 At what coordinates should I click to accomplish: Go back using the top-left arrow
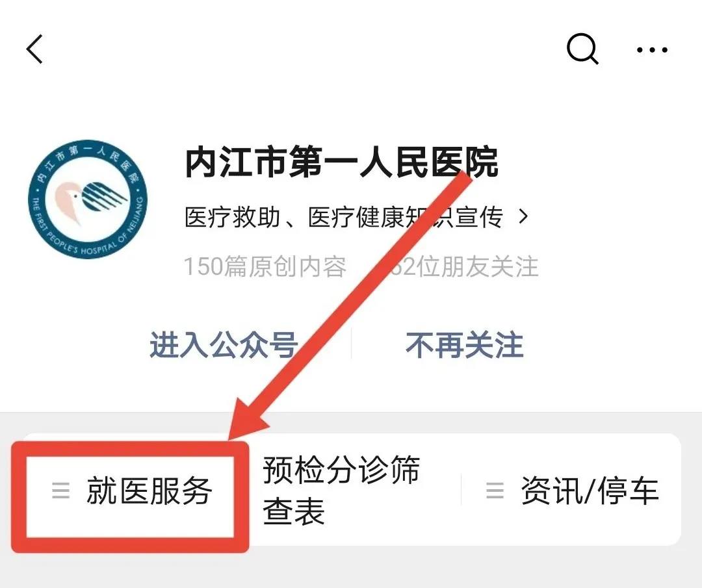pyautogui.click(x=34, y=49)
